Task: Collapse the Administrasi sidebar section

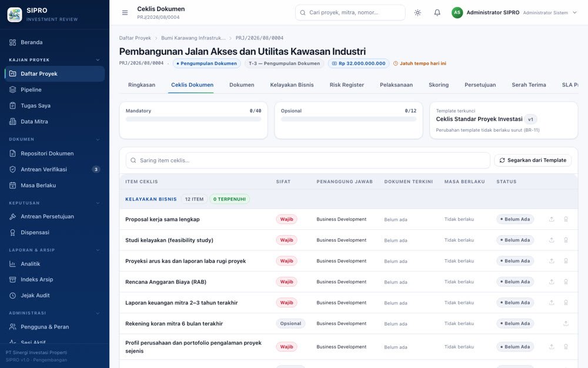Action: click(98, 313)
